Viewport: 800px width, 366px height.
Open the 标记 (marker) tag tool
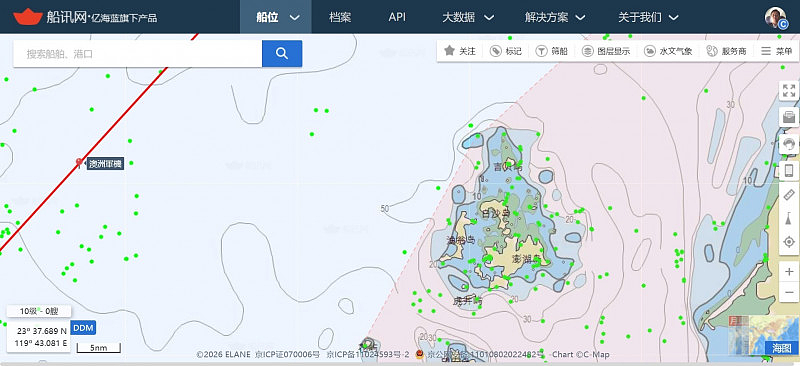click(506, 51)
